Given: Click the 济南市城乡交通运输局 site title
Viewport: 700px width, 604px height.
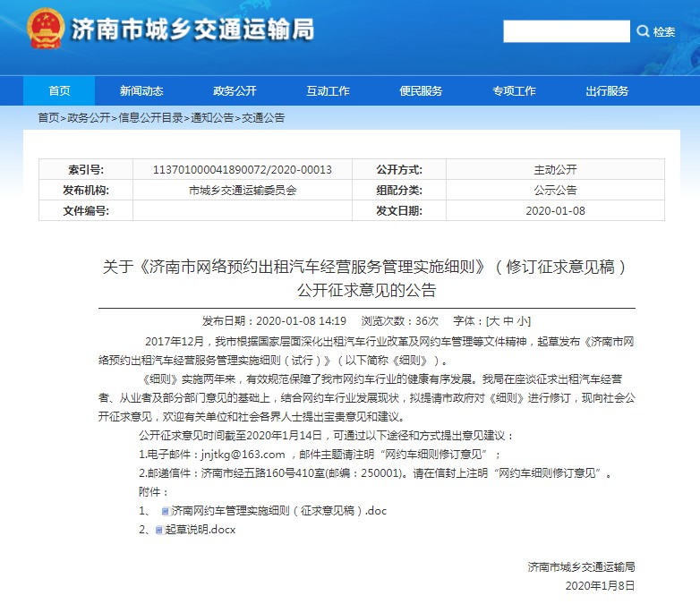Looking at the screenshot, I should (x=192, y=30).
